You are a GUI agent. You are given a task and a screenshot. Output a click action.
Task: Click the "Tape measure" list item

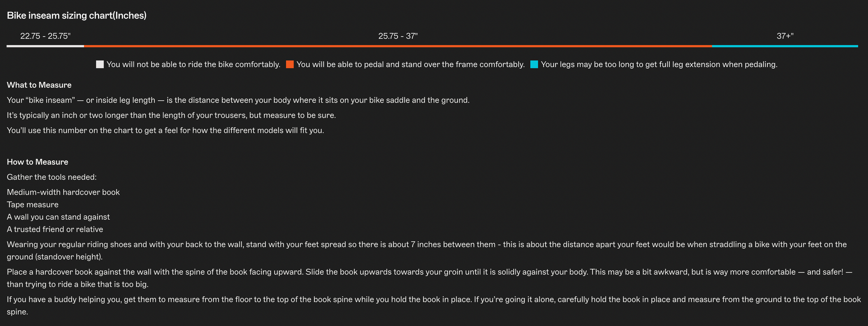33,205
